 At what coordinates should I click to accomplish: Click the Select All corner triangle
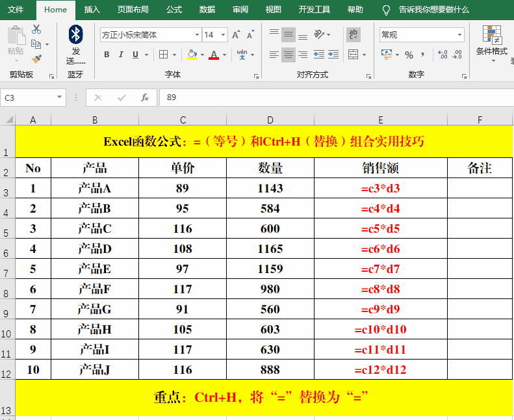pos(9,120)
